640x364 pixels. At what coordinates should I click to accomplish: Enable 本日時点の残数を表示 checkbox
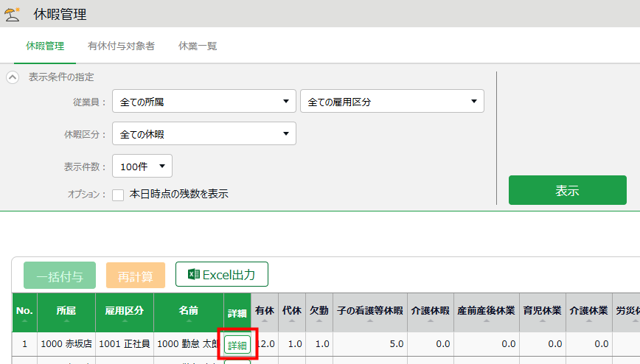(118, 195)
